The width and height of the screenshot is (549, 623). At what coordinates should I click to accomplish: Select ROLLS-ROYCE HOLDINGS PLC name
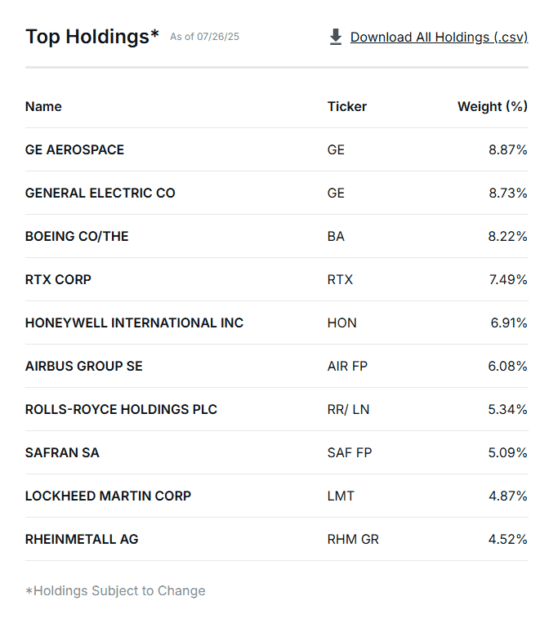pos(121,410)
